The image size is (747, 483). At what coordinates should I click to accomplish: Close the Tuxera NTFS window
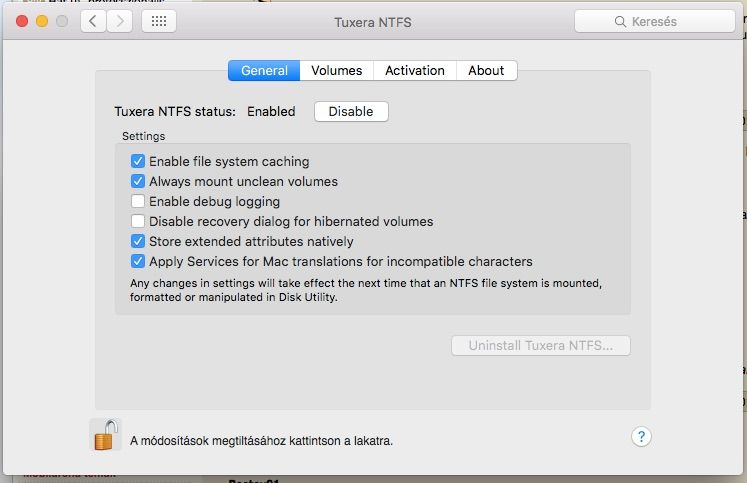22,21
